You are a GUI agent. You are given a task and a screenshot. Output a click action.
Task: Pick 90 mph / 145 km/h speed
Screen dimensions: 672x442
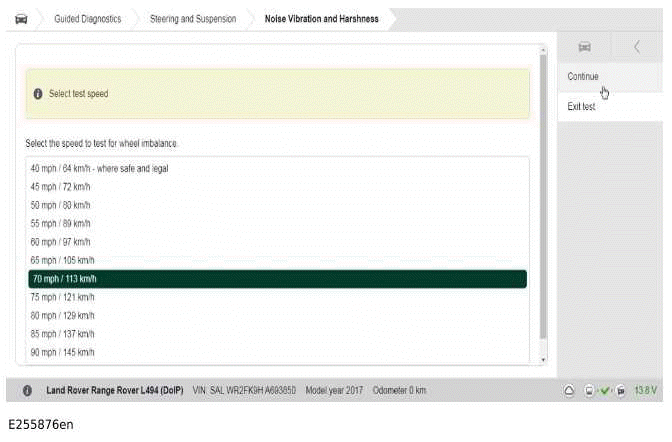[x=62, y=352]
